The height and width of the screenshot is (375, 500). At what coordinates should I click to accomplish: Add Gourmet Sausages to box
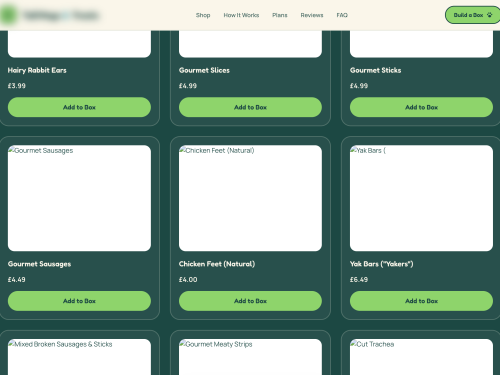pyautogui.click(x=79, y=301)
